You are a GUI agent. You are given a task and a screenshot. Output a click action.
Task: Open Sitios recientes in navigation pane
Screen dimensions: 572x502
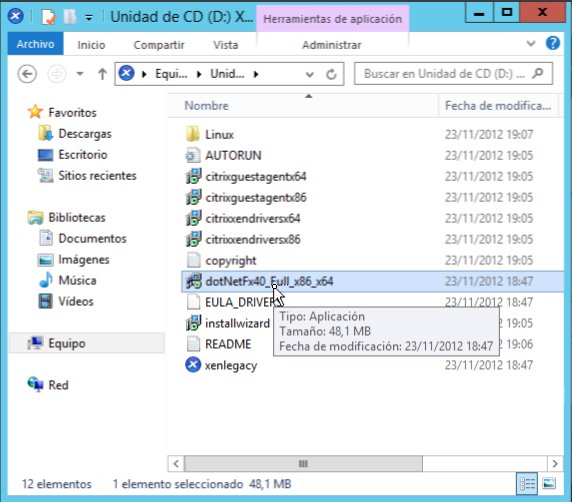[97, 176]
